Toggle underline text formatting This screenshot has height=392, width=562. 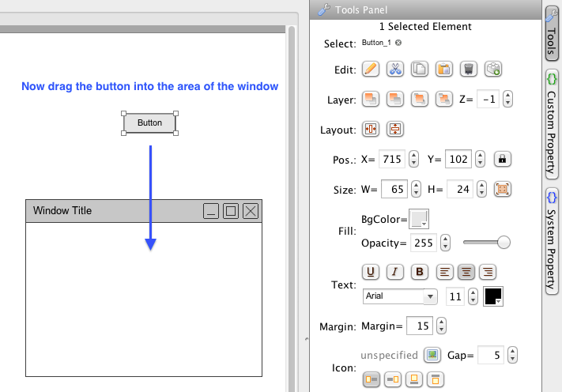click(x=370, y=272)
